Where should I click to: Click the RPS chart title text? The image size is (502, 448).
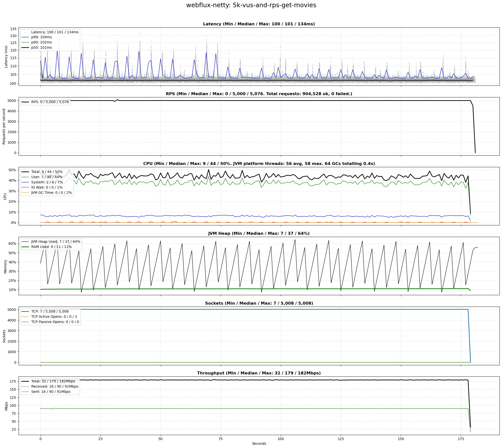[259, 94]
